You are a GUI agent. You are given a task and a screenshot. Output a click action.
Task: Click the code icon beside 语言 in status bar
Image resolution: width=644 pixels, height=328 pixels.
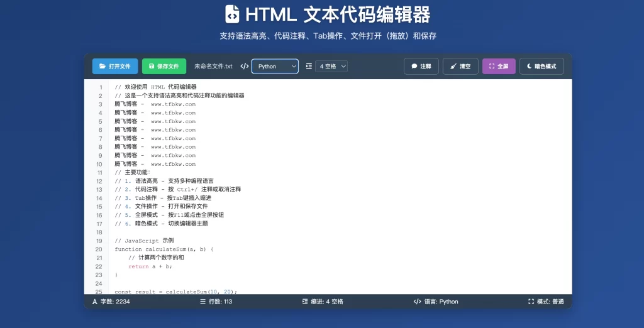pos(418,302)
